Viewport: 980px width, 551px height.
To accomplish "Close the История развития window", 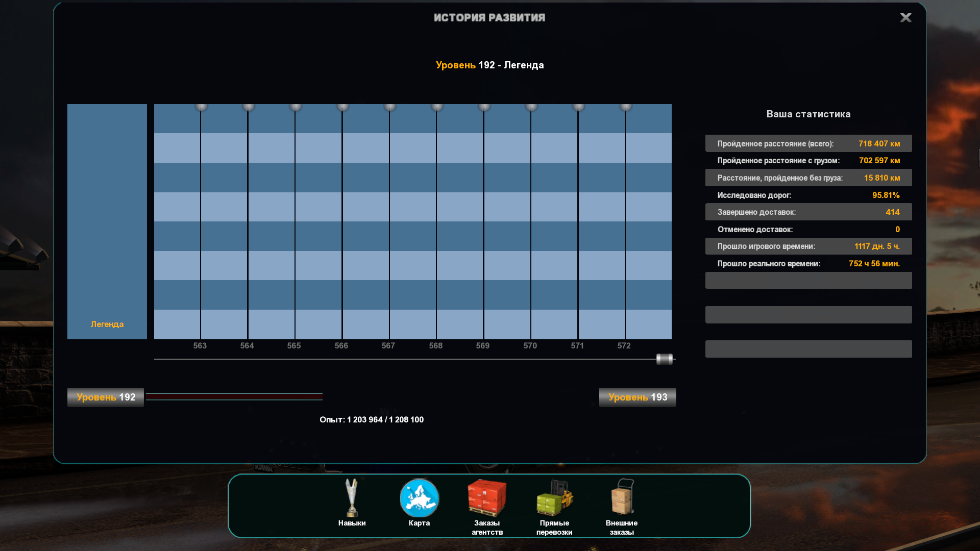I will point(905,18).
